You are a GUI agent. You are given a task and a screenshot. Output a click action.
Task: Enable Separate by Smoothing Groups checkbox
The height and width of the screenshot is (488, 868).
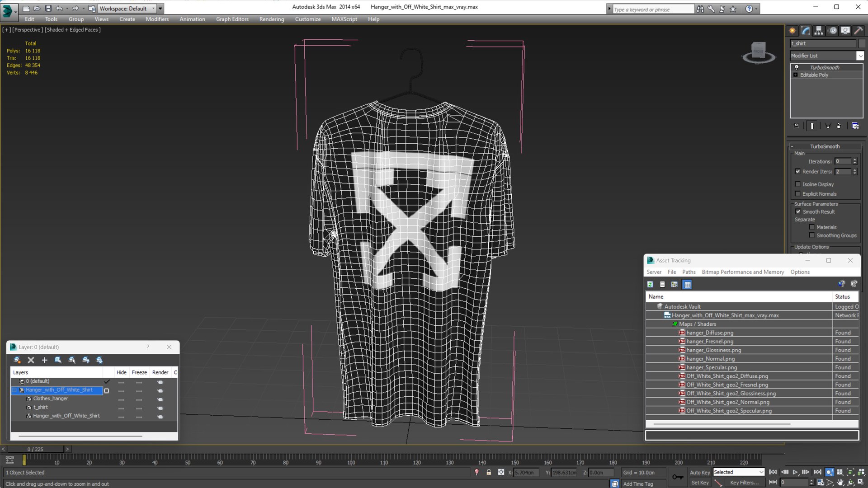(x=812, y=235)
